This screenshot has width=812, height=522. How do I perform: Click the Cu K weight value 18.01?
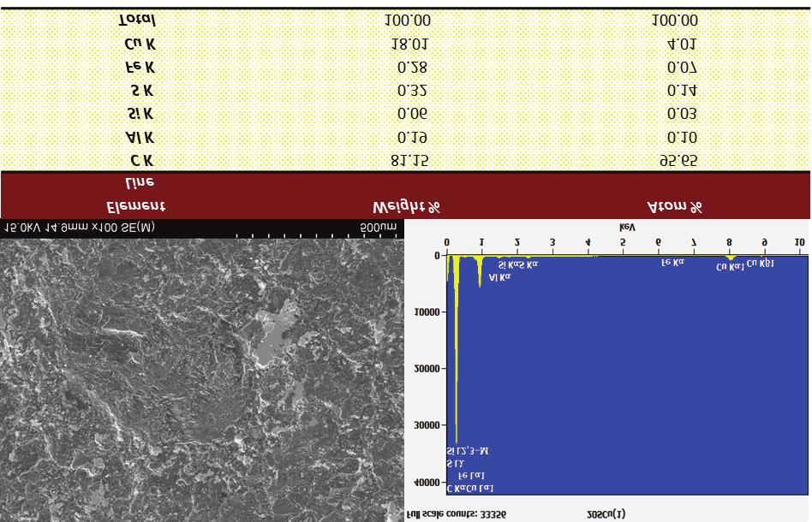(410, 44)
